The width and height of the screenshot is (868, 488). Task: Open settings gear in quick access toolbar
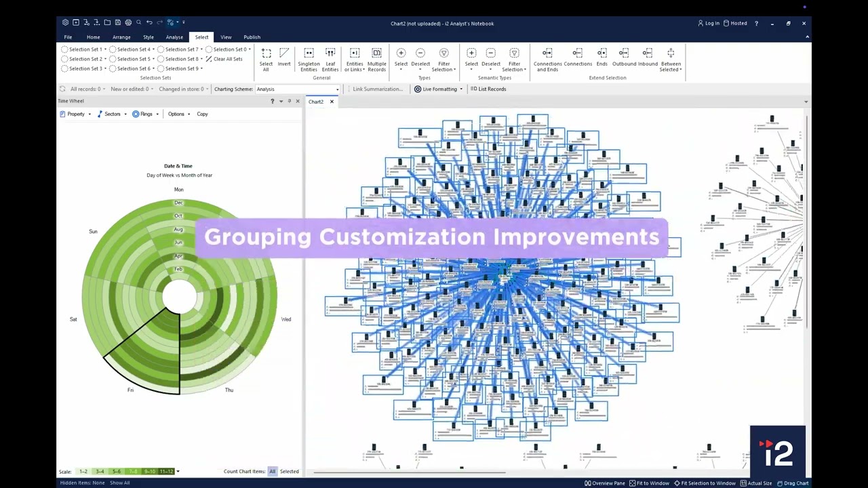65,22
